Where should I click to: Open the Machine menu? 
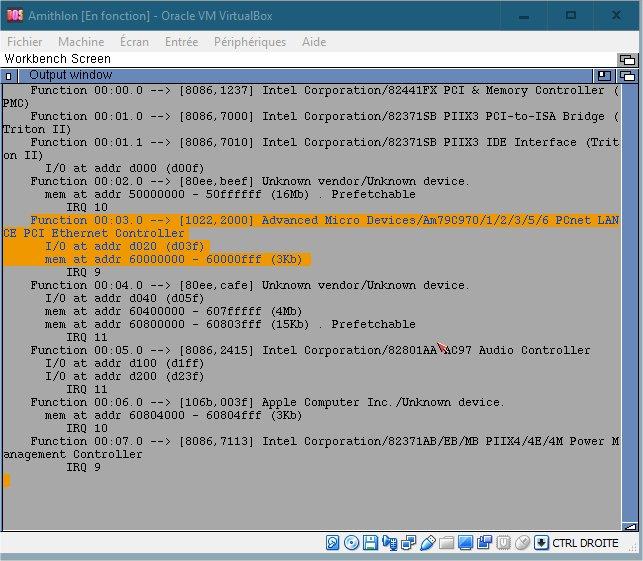(81, 42)
